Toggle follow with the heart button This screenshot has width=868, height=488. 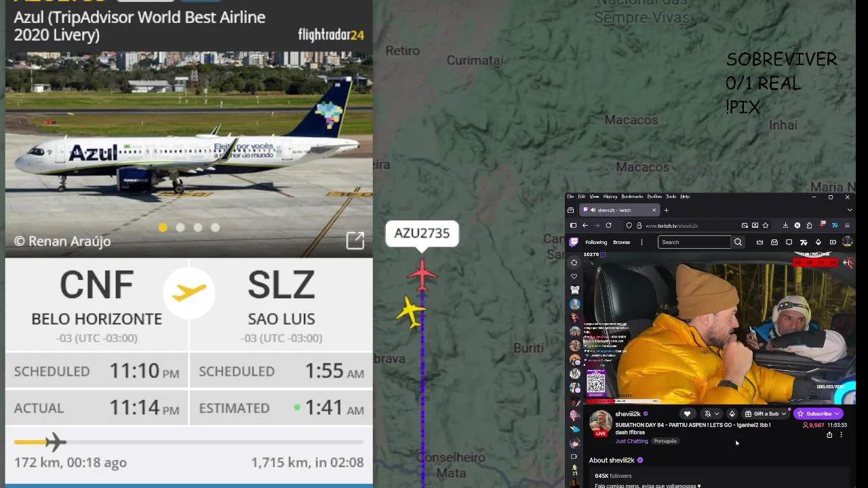pos(687,413)
